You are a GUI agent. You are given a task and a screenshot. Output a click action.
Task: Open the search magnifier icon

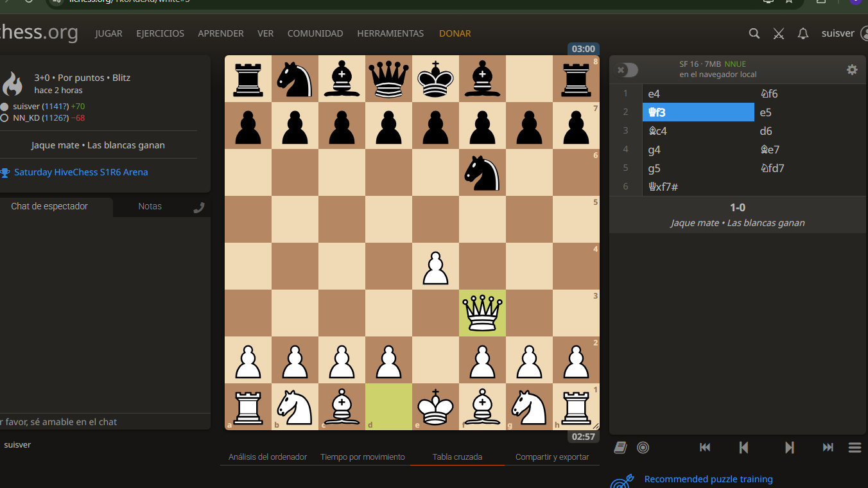[754, 33]
